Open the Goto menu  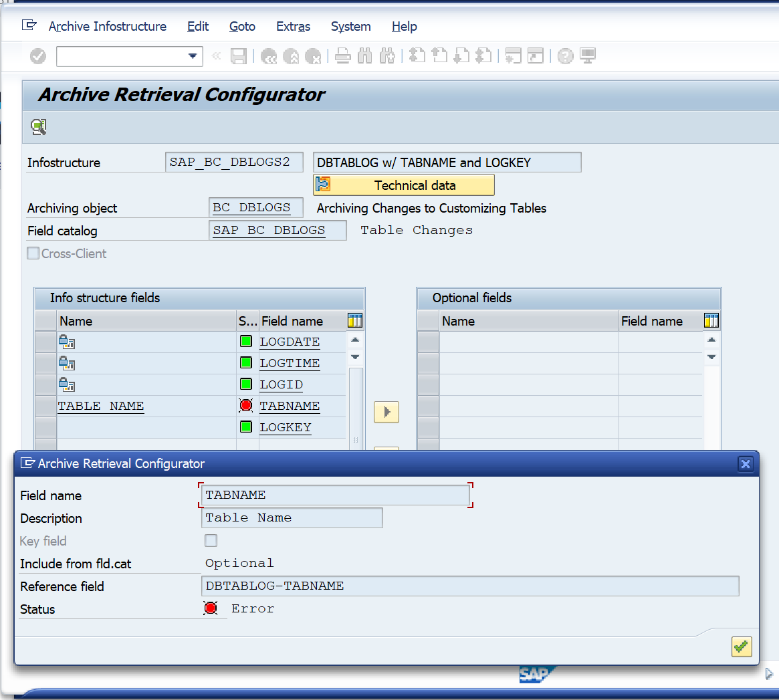point(243,26)
